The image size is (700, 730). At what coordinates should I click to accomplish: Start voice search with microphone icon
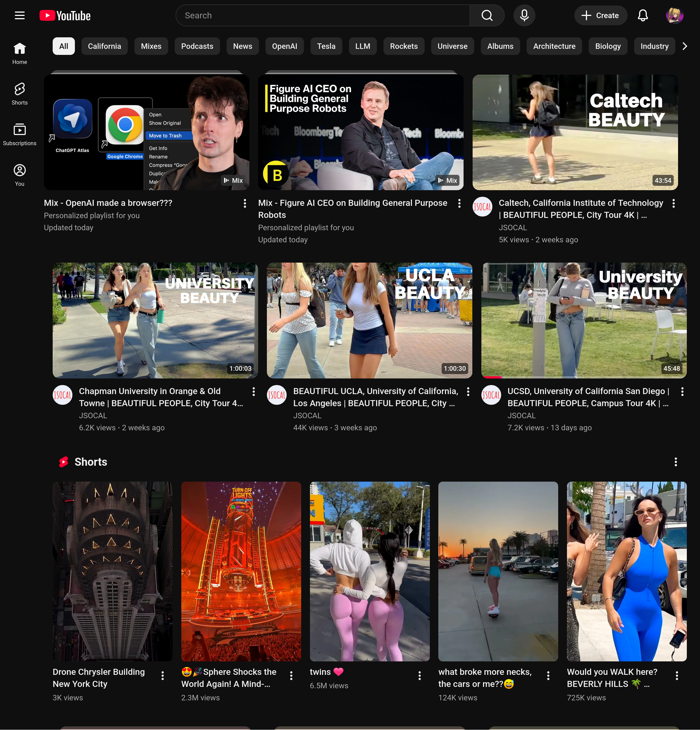524,15
